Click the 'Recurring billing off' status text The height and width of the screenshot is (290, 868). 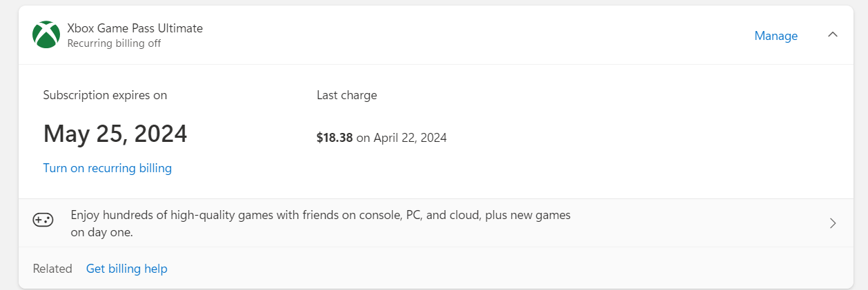(x=114, y=43)
